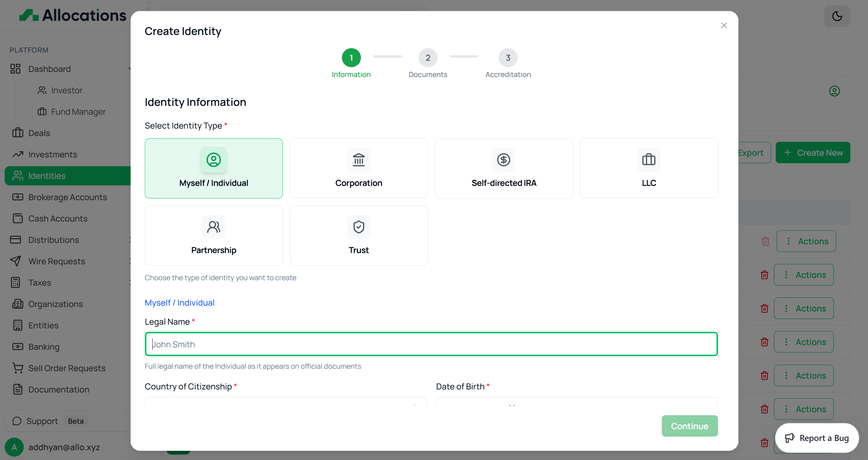The width and height of the screenshot is (868, 460).
Task: Toggle dark mode moon icon
Action: 837,16
